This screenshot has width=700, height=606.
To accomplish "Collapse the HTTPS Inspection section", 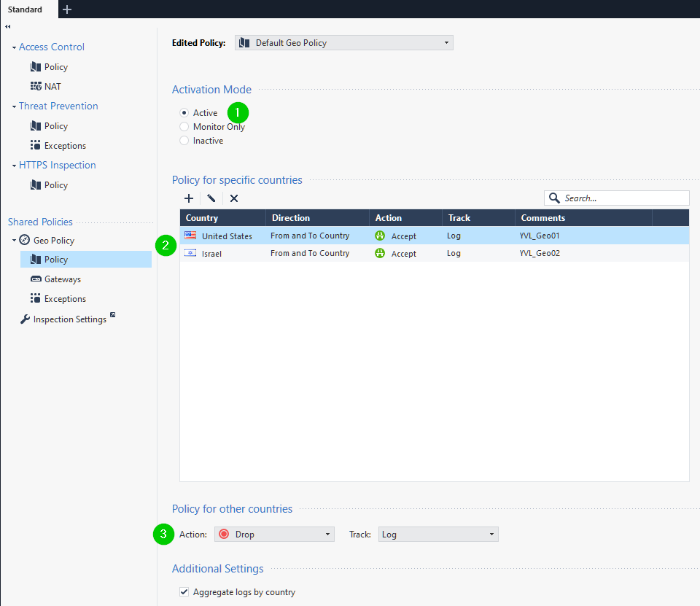I will coord(15,166).
